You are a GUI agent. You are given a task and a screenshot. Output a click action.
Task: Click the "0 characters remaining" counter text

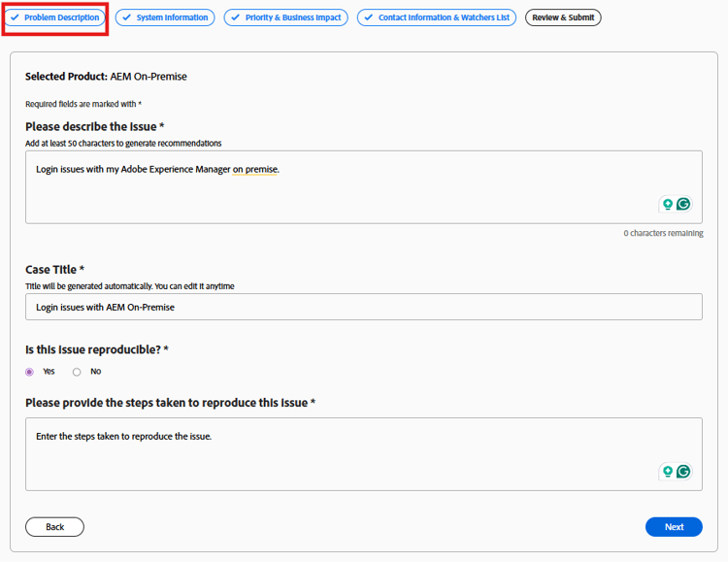click(663, 233)
